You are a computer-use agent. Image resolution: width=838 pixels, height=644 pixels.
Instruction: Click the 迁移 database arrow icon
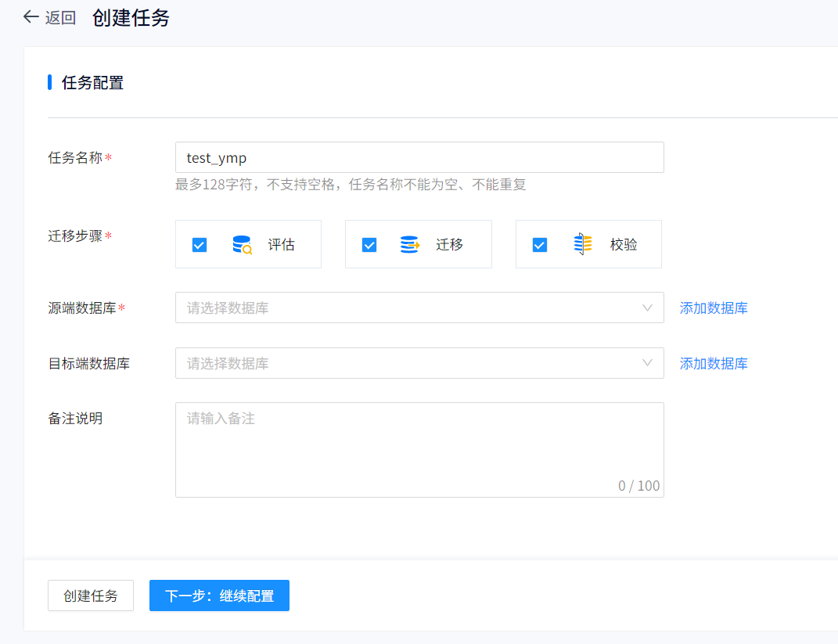click(410, 245)
